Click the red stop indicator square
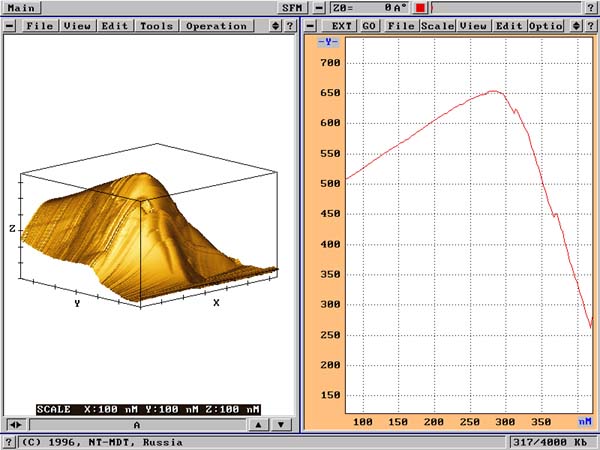This screenshot has height=450, width=600. coord(421,7)
